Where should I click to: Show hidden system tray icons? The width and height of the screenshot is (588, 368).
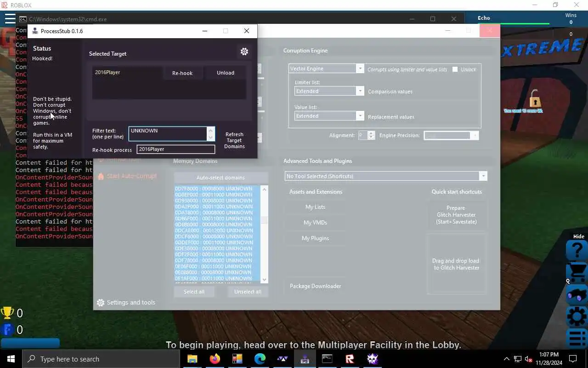point(507,359)
